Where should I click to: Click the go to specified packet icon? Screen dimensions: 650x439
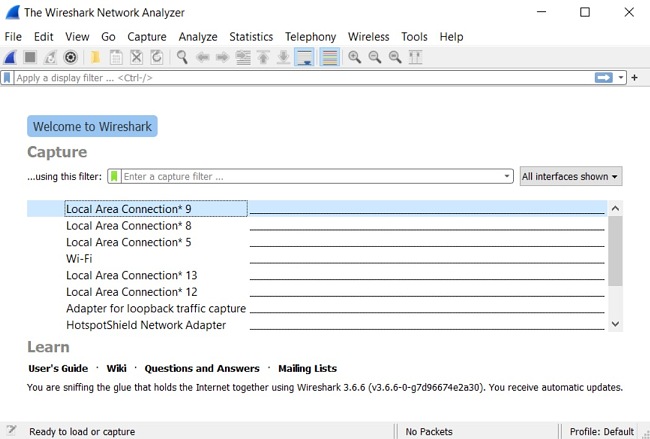[243, 57]
